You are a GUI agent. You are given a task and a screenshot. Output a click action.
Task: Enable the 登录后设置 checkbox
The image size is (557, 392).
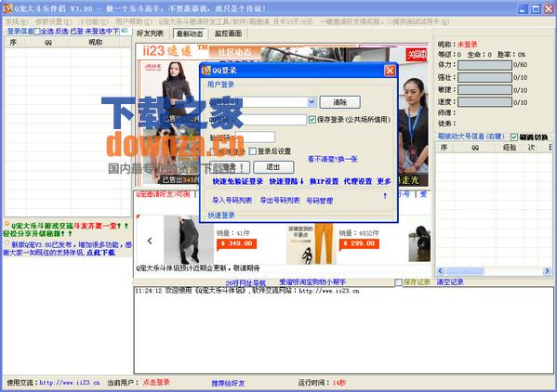coord(253,151)
